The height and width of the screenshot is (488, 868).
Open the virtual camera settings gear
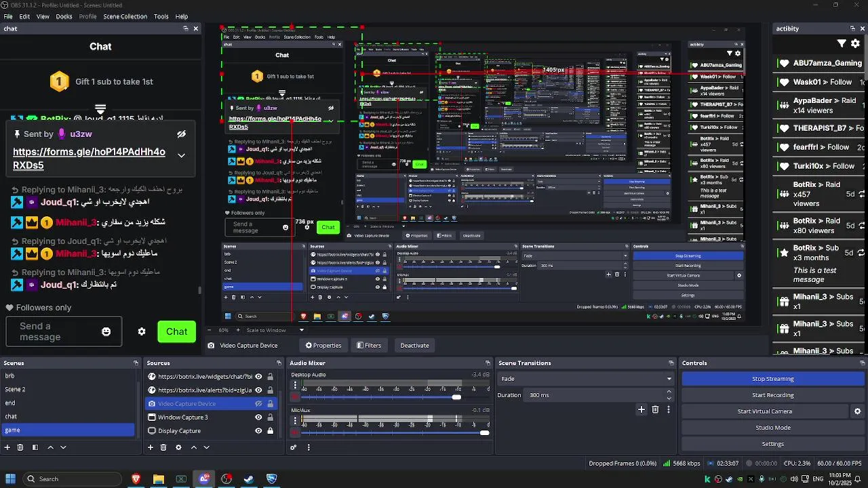pyautogui.click(x=857, y=411)
